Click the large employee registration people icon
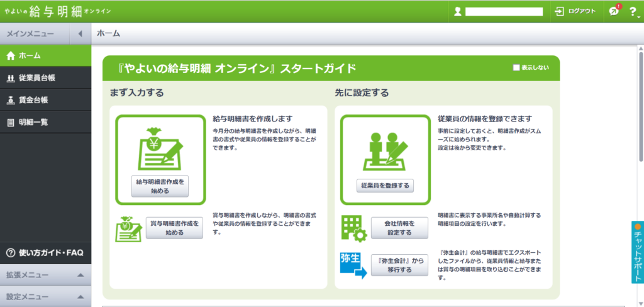This screenshot has height=307, width=644. point(386,151)
